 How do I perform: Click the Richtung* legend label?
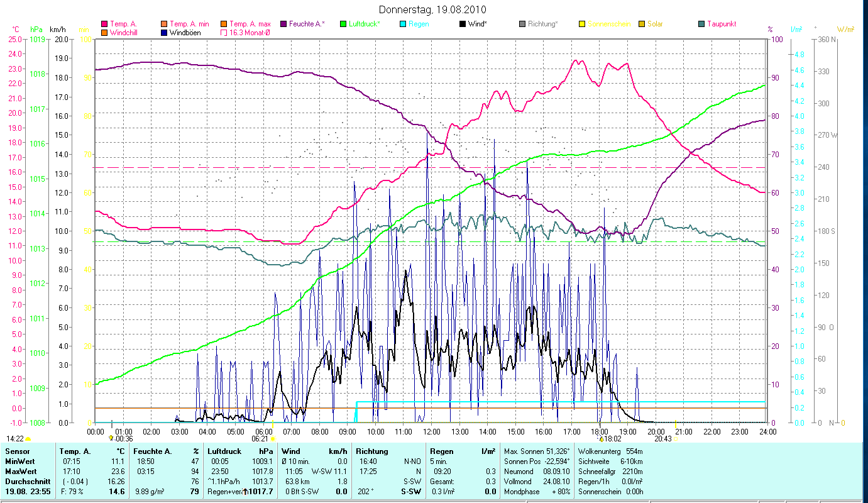(x=542, y=24)
